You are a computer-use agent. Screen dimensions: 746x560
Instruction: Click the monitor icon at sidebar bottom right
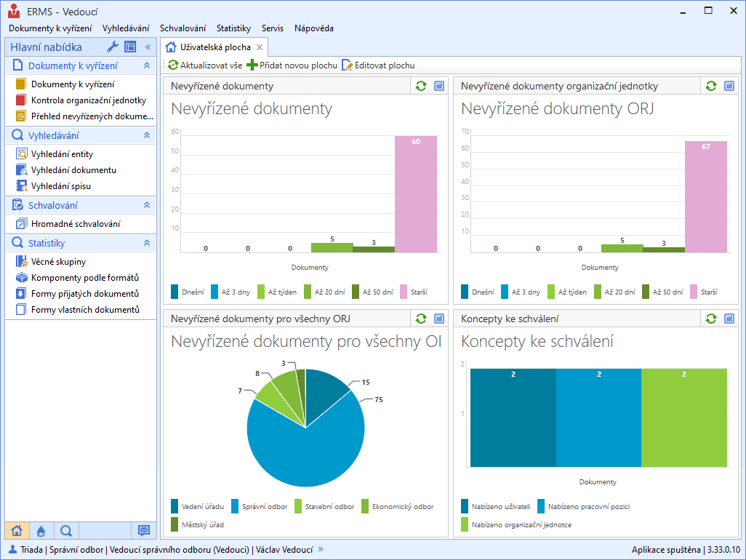[x=143, y=531]
